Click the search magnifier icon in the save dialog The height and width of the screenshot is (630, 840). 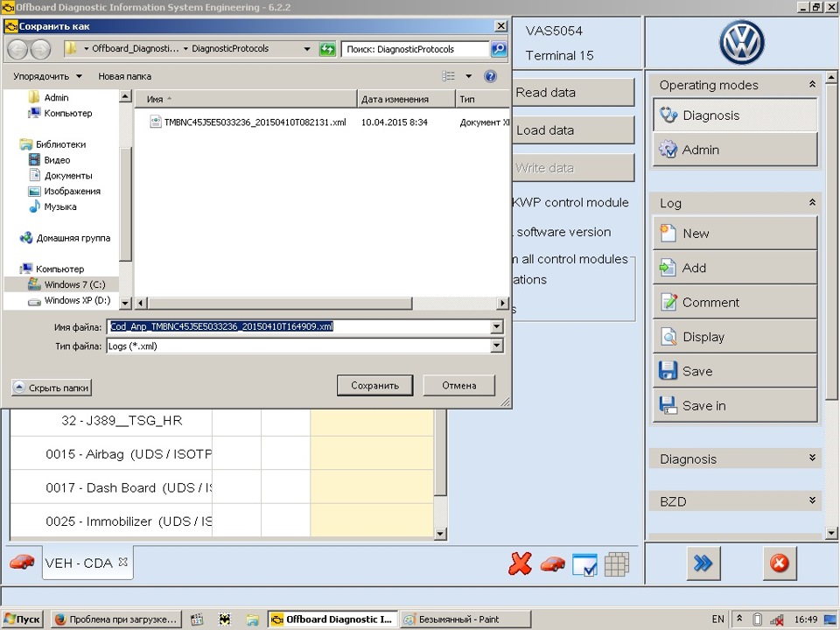pos(499,49)
